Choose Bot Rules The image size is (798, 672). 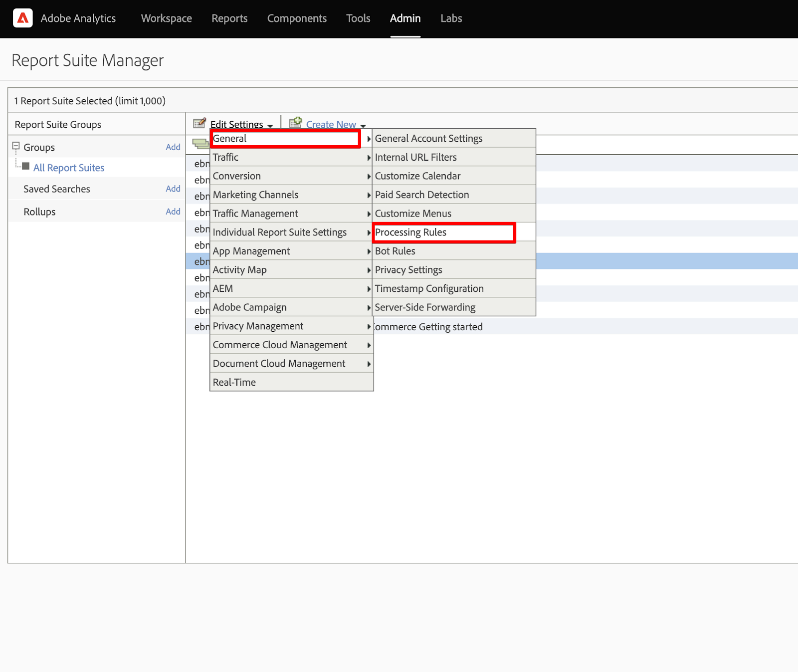454,251
